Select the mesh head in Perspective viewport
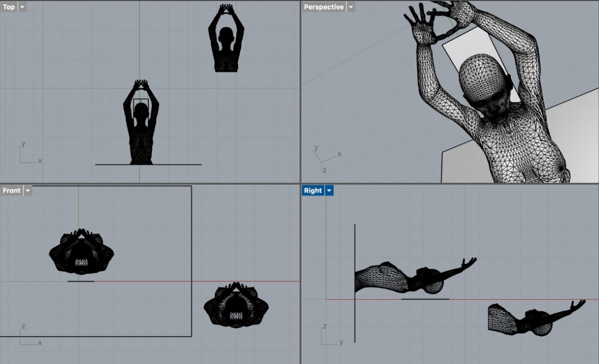The height and width of the screenshot is (364, 599). 479,80
